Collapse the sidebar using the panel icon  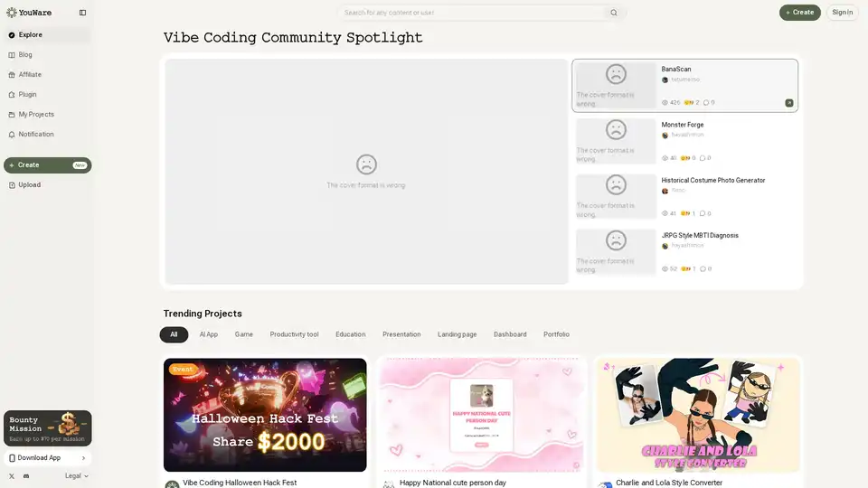82,13
